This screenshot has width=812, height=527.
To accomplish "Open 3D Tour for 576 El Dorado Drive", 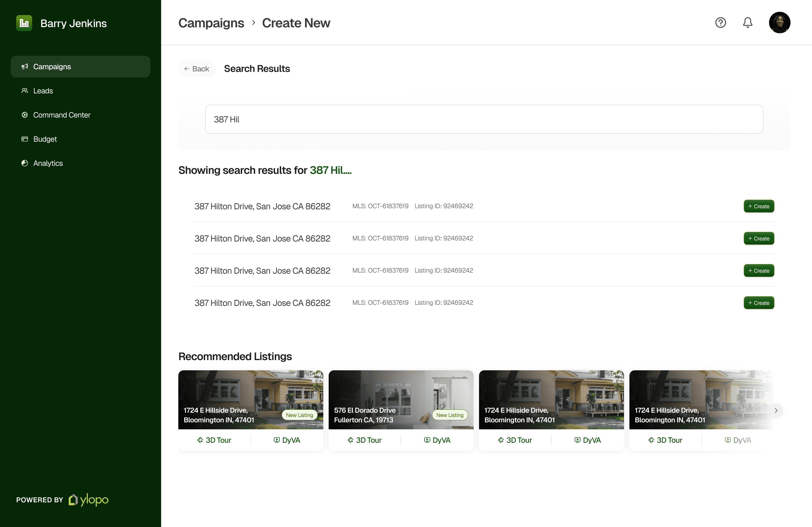I will point(364,440).
